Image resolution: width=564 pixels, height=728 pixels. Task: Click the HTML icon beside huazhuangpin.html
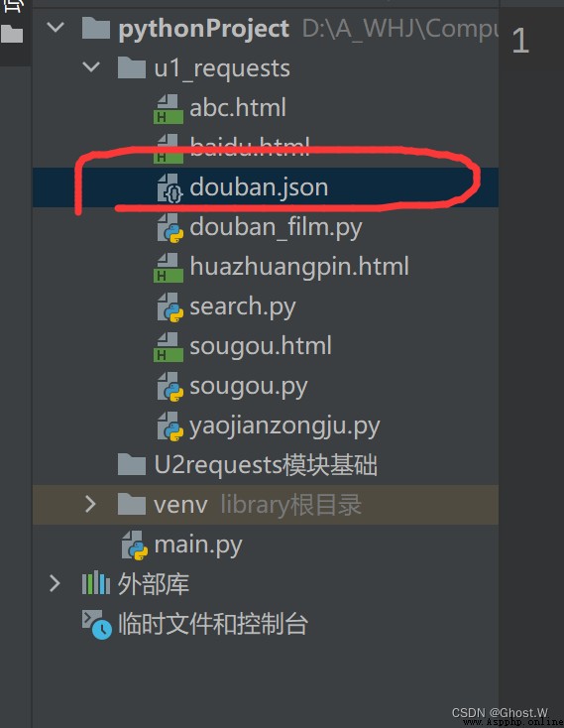[x=168, y=268]
